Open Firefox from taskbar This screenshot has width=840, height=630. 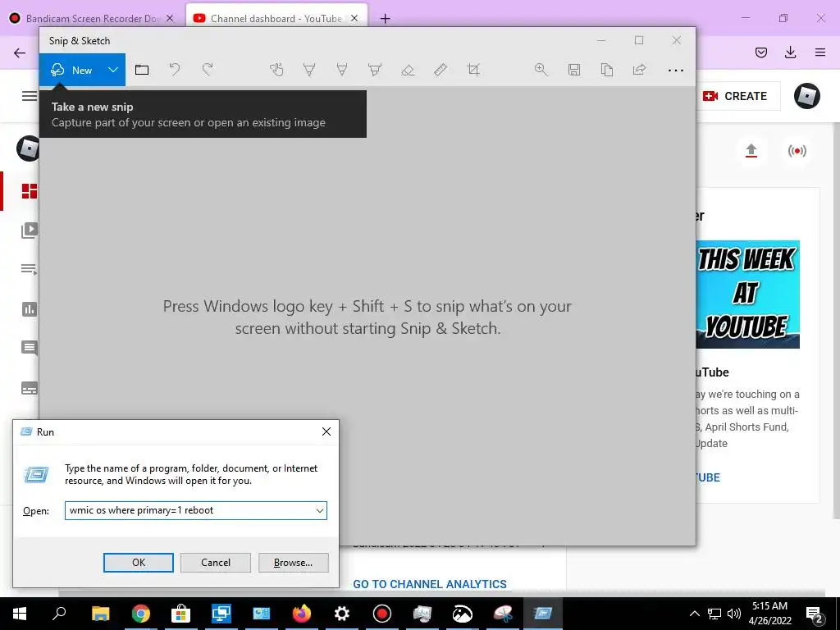point(302,614)
